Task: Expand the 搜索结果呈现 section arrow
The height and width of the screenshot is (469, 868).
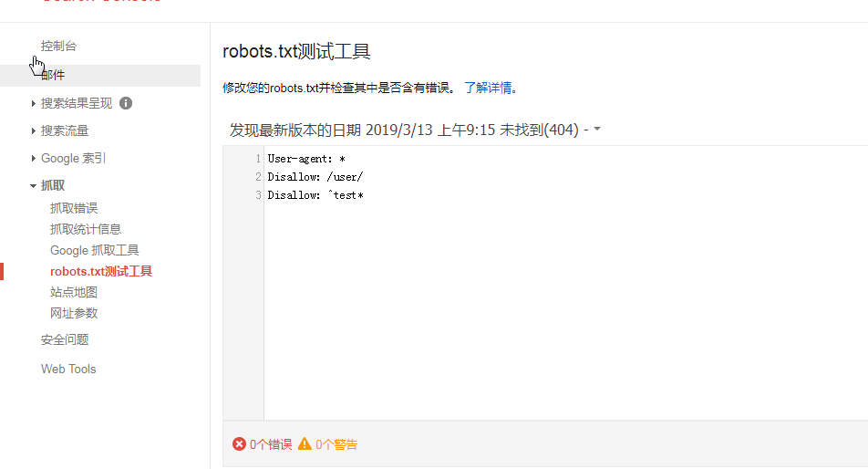Action: pyautogui.click(x=33, y=103)
